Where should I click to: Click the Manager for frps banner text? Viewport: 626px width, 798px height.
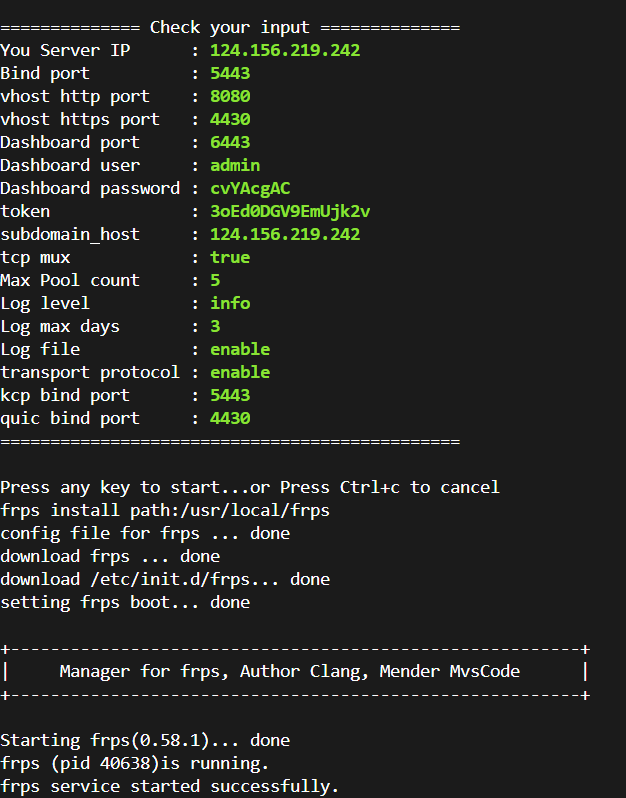(290, 671)
